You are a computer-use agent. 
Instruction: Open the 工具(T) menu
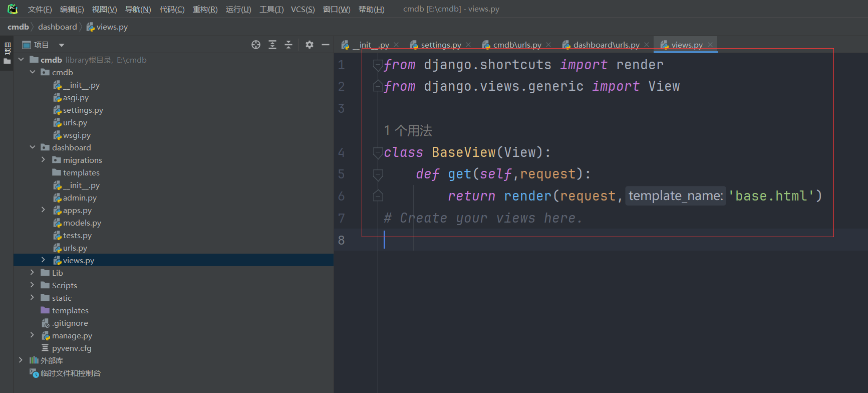(x=271, y=9)
